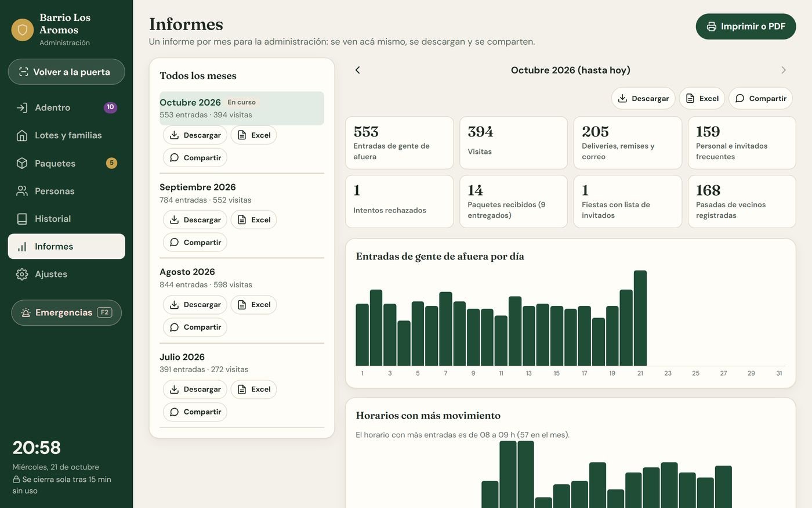Viewport: 812px width, 508px height.
Task: Download the Septiembre 2026 report
Action: point(195,220)
